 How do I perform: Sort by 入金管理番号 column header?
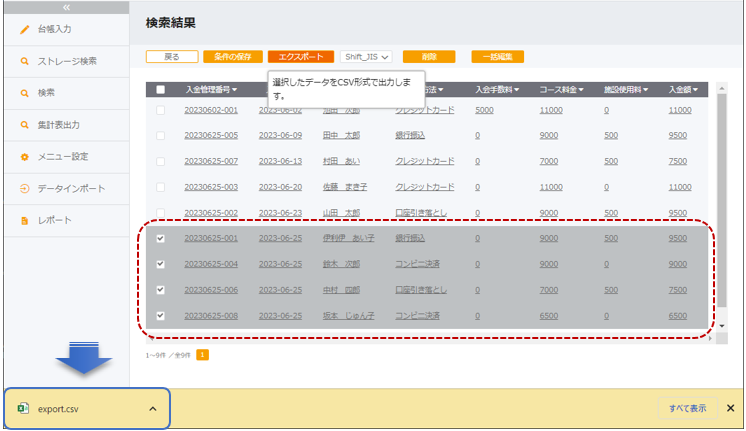click(x=211, y=89)
